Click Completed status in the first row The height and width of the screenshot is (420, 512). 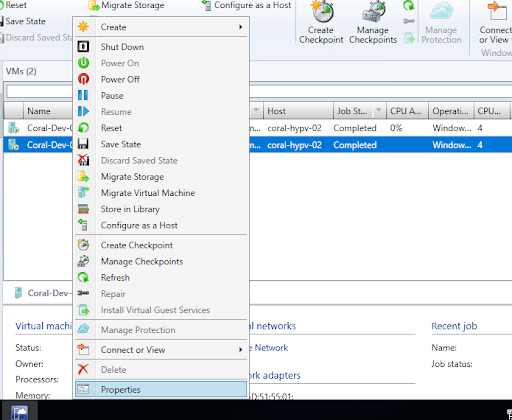click(x=355, y=128)
